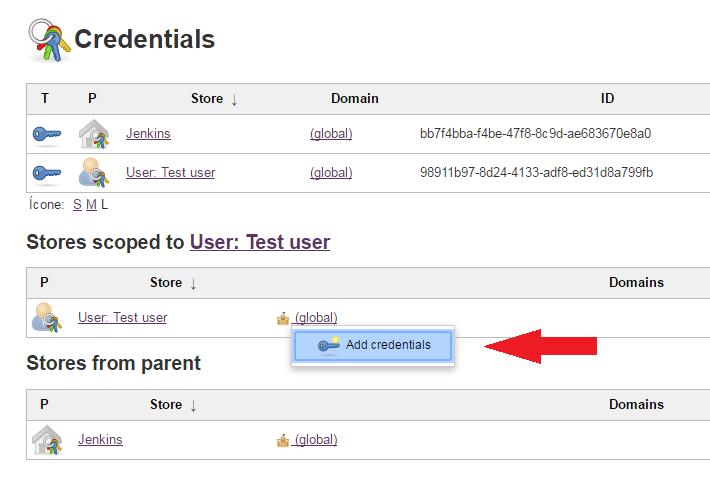Choose Add credentials from the popup menu
Screen dimensions: 710x501
(x=373, y=346)
